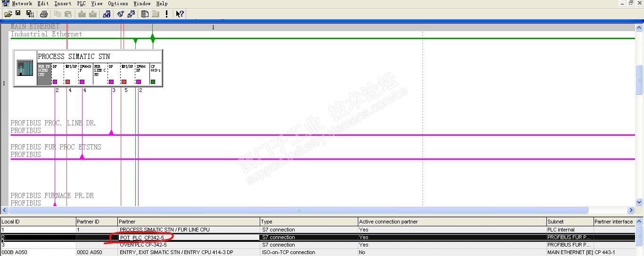The width and height of the screenshot is (644, 256).
Task: Select the FUR LINE CPU module
Action: 100,74
